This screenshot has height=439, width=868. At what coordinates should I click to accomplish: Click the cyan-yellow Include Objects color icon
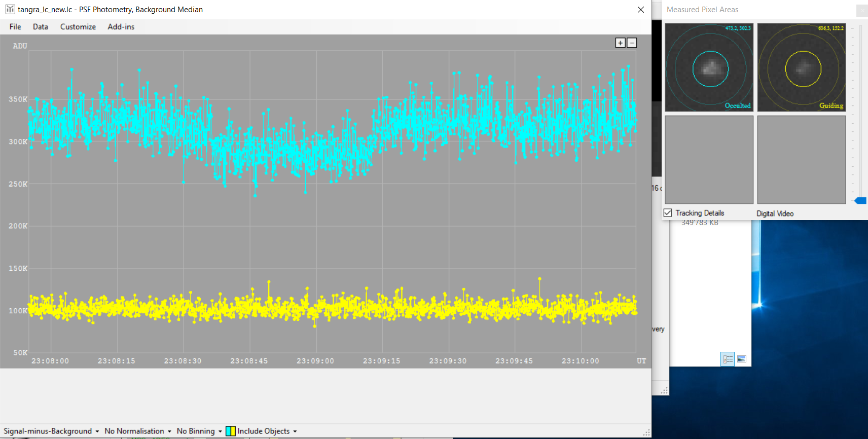[x=231, y=431]
